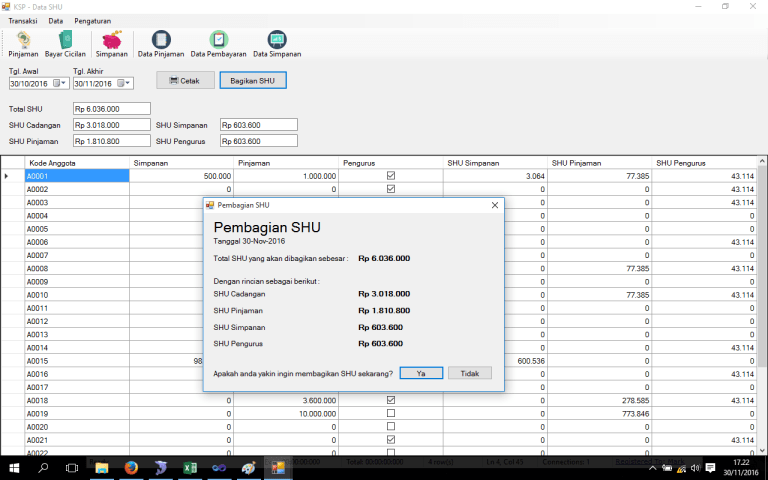The height and width of the screenshot is (480, 768).
Task: Open the Transaksi menu
Action: click(23, 20)
